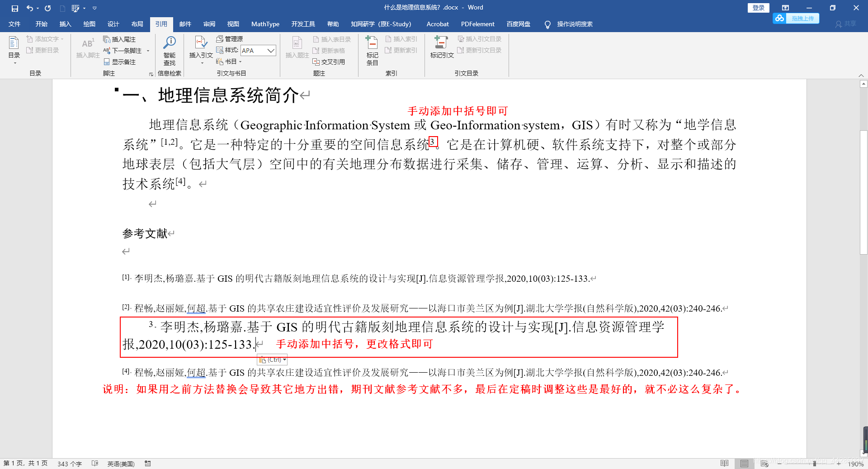Open the 知网研学 (原E-Study) tab
The width and height of the screenshot is (868, 469).
[381, 24]
